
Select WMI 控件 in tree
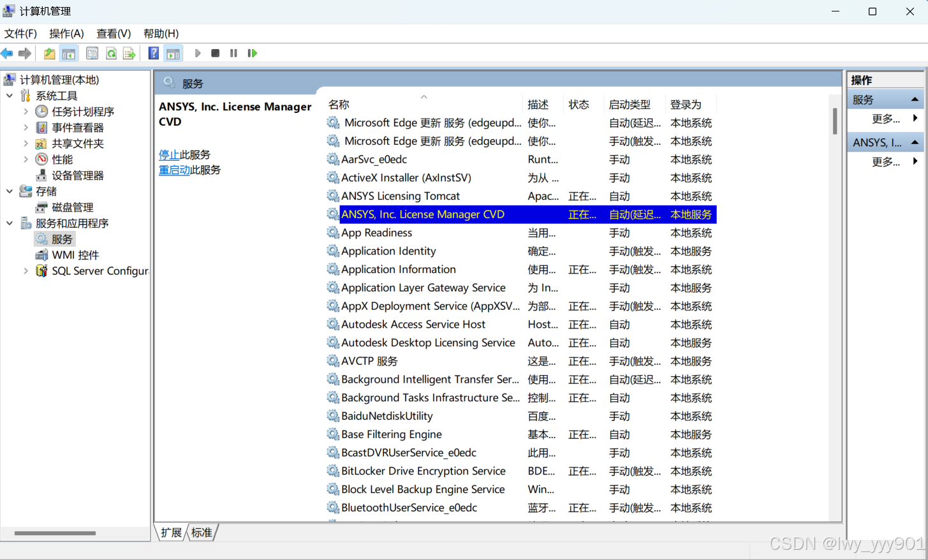[x=75, y=255]
